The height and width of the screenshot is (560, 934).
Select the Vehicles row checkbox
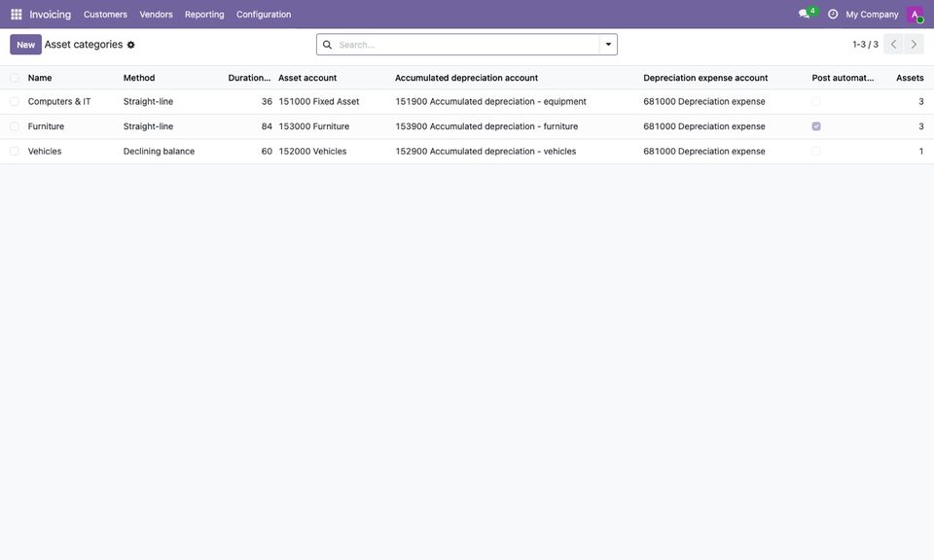(x=15, y=152)
